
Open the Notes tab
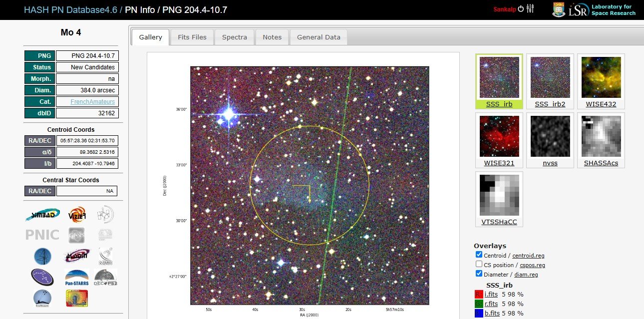click(x=272, y=37)
